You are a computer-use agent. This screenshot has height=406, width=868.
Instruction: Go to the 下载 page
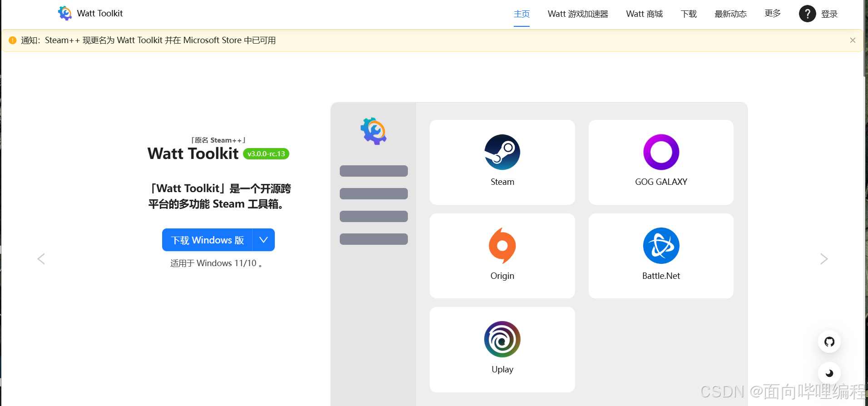(x=689, y=14)
